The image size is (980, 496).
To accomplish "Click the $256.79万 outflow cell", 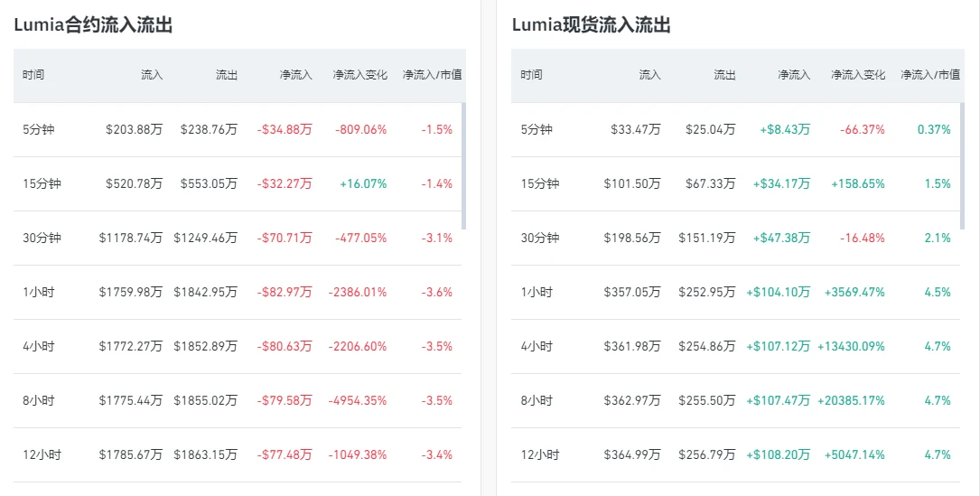I will point(707,454).
